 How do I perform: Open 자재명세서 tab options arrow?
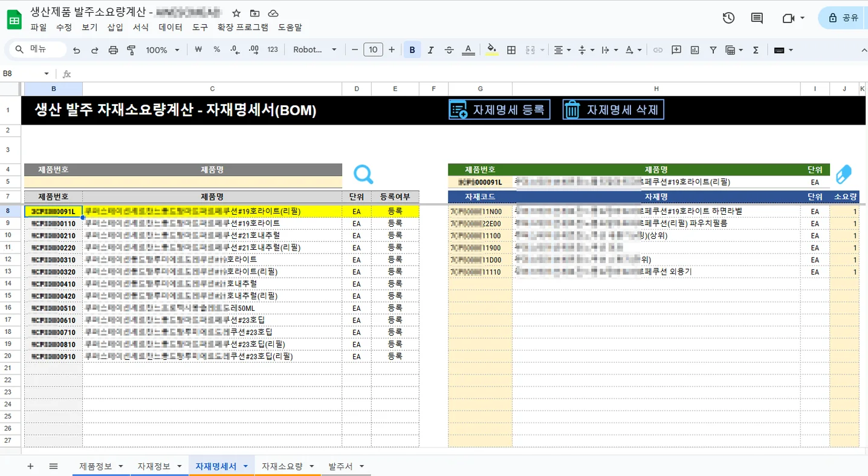pyautogui.click(x=245, y=466)
